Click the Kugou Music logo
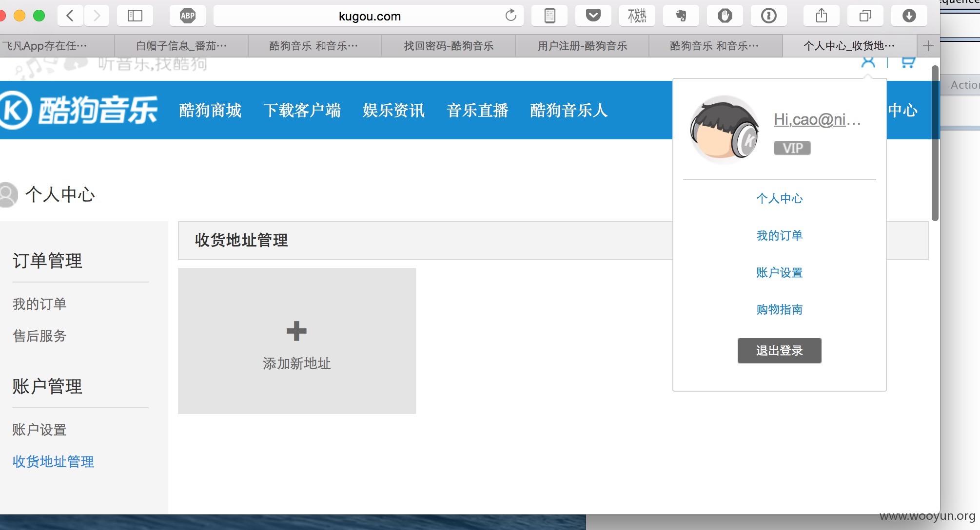980x530 pixels. (x=79, y=110)
